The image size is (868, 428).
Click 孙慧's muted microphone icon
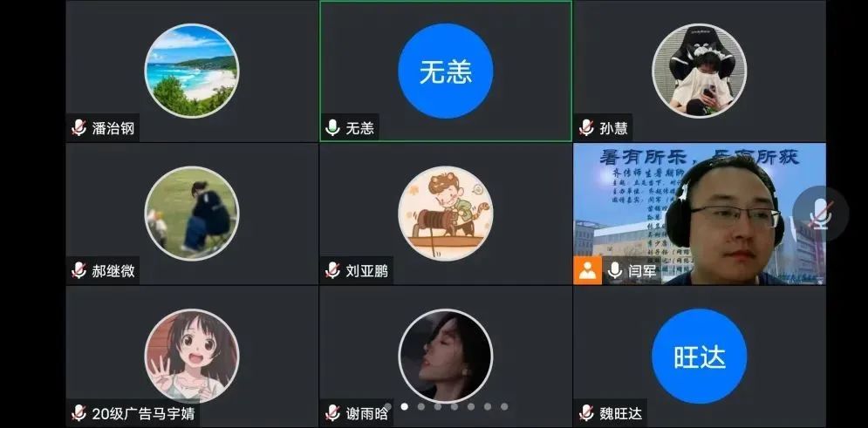[586, 128]
